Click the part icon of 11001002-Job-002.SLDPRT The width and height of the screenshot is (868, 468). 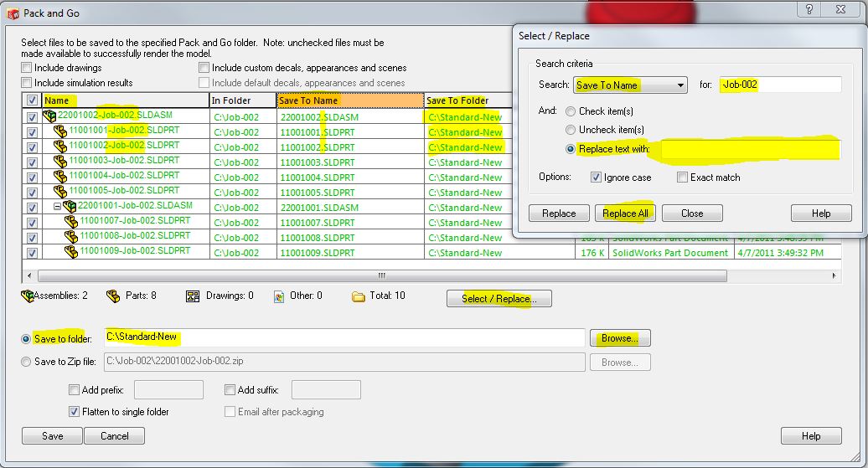click(60, 147)
